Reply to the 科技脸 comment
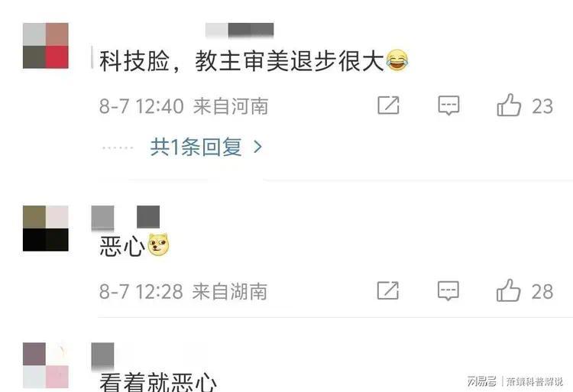The image size is (573, 392). 448,105
